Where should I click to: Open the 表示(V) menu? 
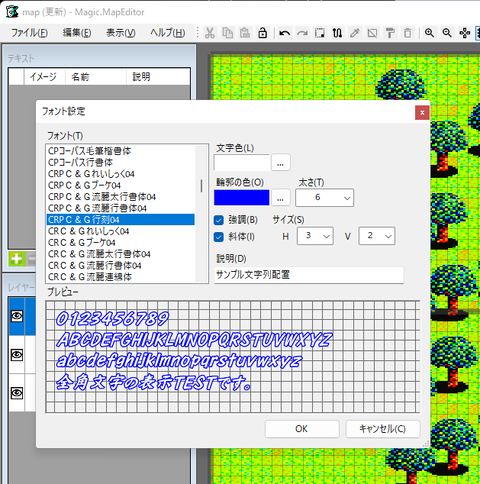coord(121,33)
